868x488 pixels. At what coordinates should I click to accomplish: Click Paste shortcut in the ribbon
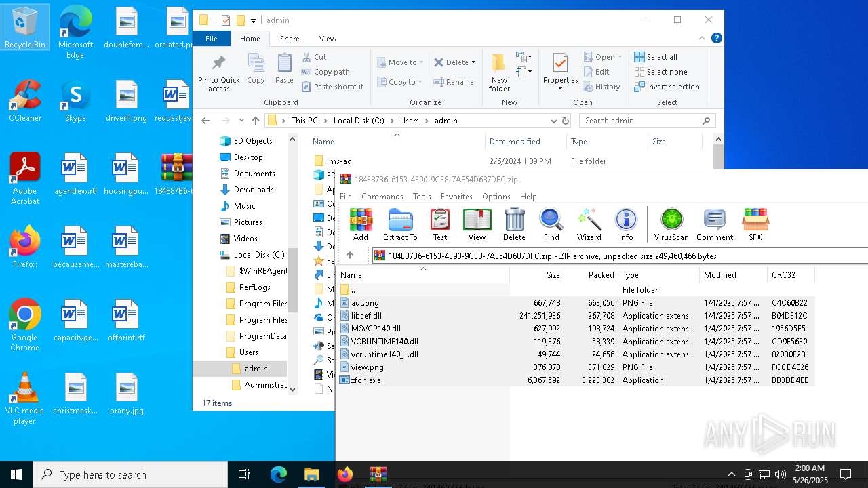[x=332, y=87]
